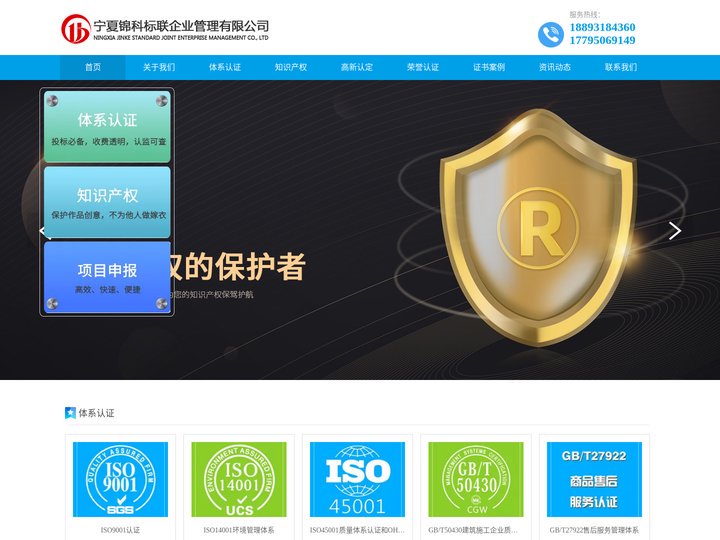Click the blue star icon beside 体系认证
The image size is (720, 540).
pos(70,413)
